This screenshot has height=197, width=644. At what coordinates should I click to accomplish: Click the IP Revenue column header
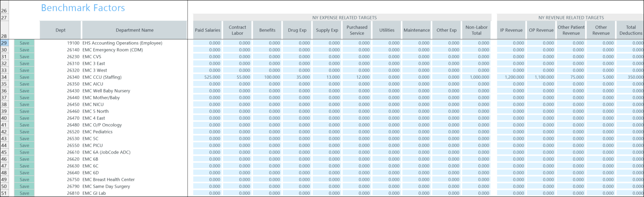pos(511,30)
